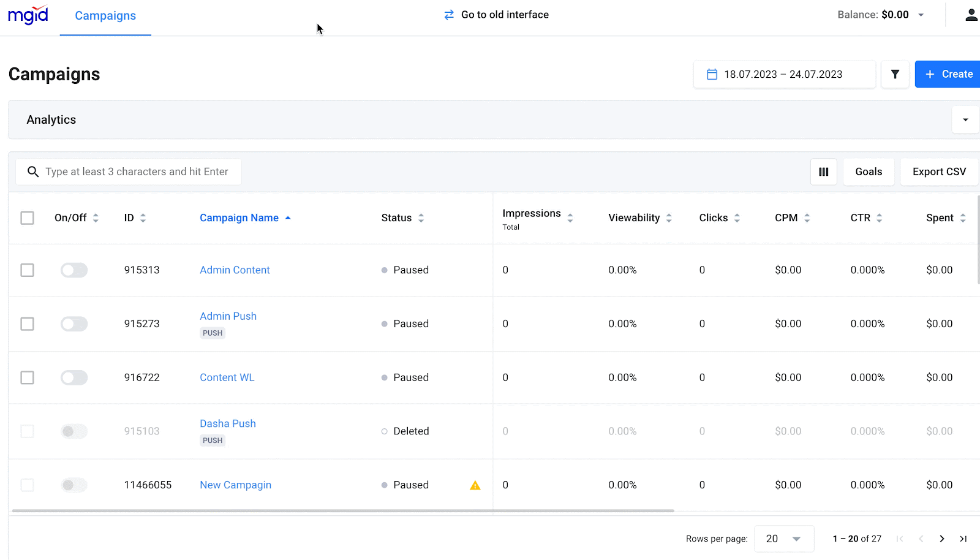Open the Rows per page dropdown
980x560 pixels.
click(784, 539)
